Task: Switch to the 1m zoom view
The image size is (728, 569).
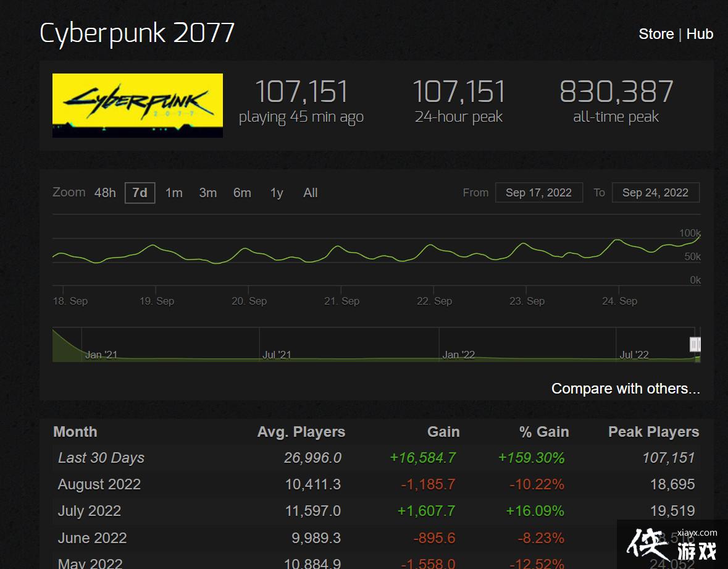Action: click(174, 193)
